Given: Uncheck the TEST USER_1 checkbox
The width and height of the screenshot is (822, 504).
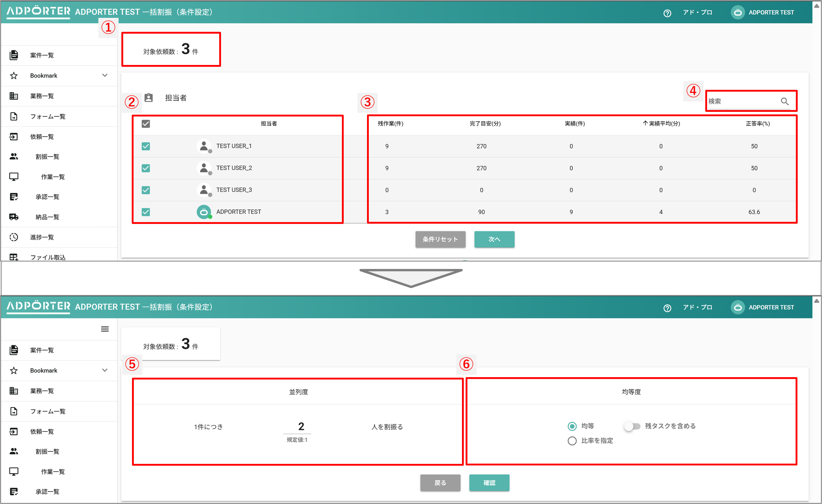Looking at the screenshot, I should 146,146.
